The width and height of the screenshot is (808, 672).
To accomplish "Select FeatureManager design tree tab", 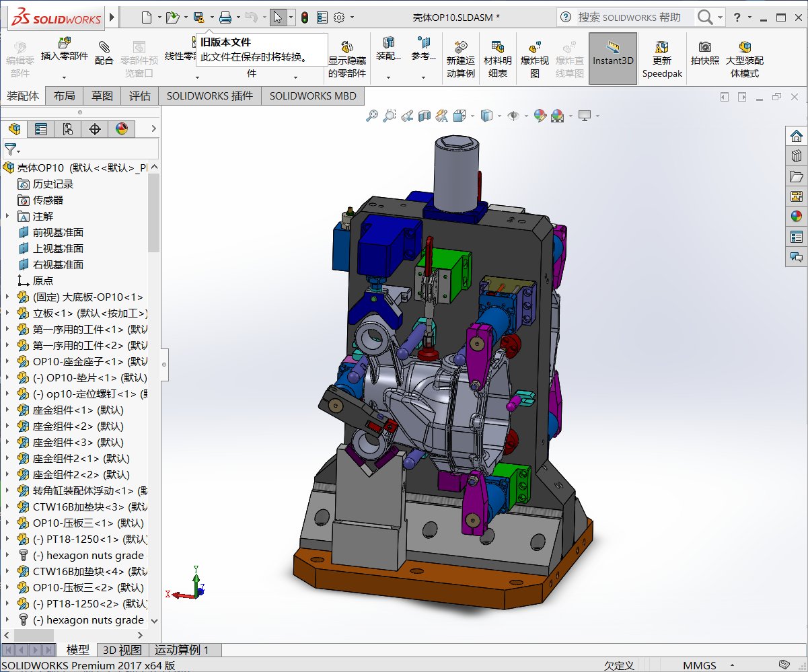I will [14, 128].
